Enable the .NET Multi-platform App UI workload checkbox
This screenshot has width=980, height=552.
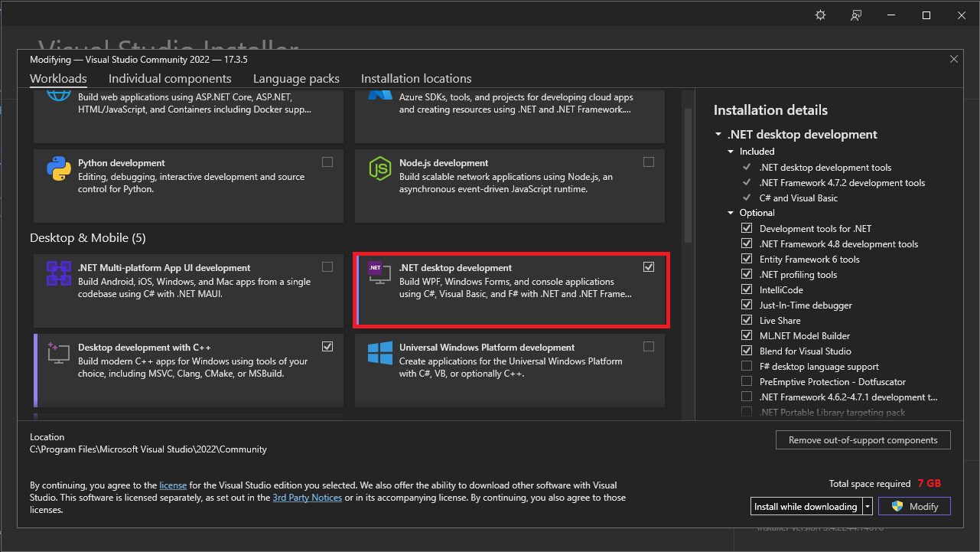(327, 267)
